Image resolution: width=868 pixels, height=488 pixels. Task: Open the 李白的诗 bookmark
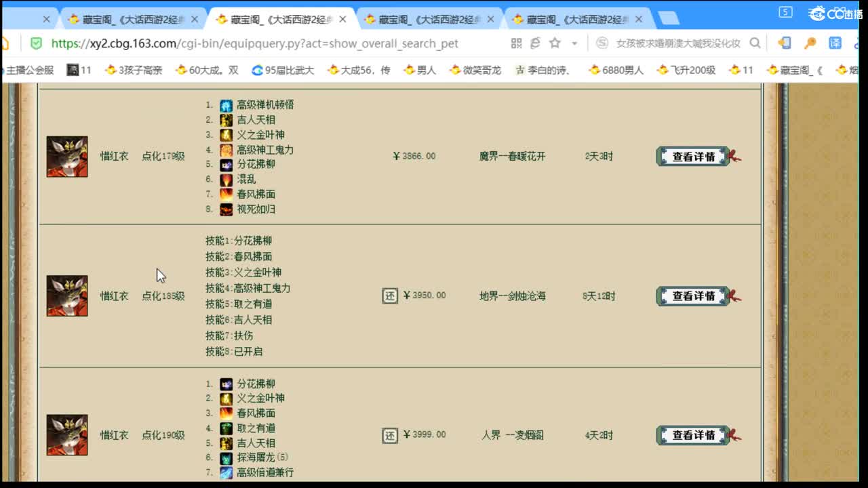(x=542, y=70)
